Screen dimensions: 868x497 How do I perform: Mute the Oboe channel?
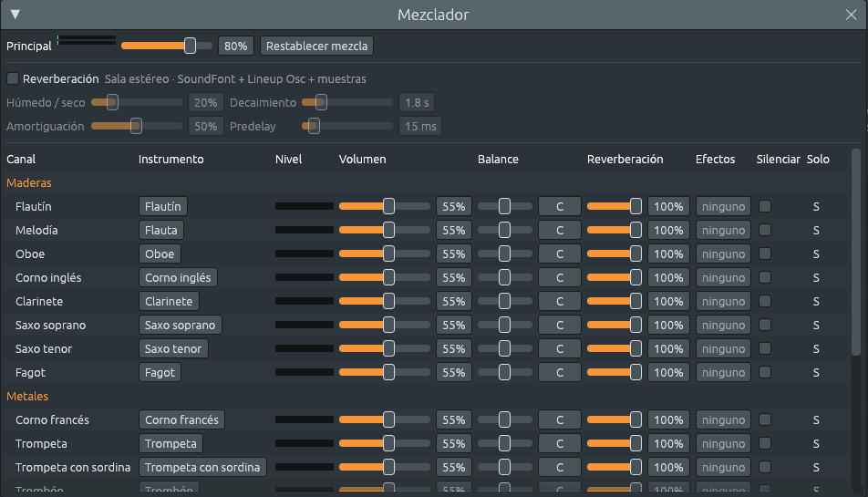764,254
